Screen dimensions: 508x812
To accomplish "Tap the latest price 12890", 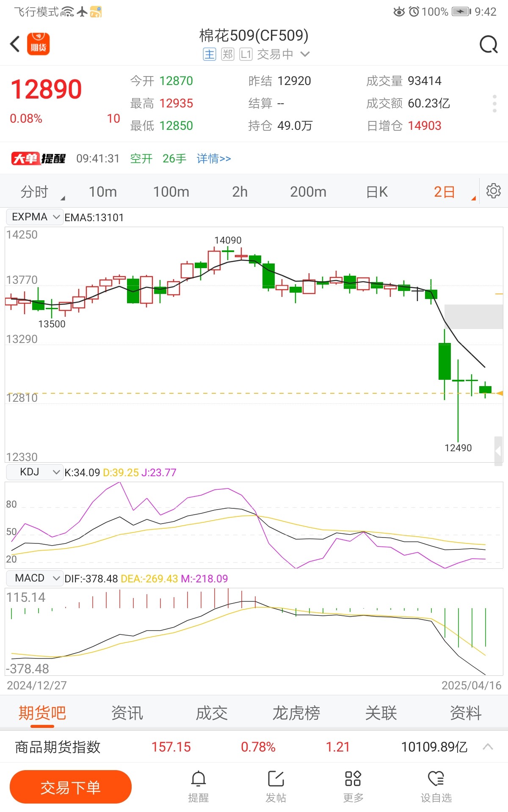I will (46, 89).
